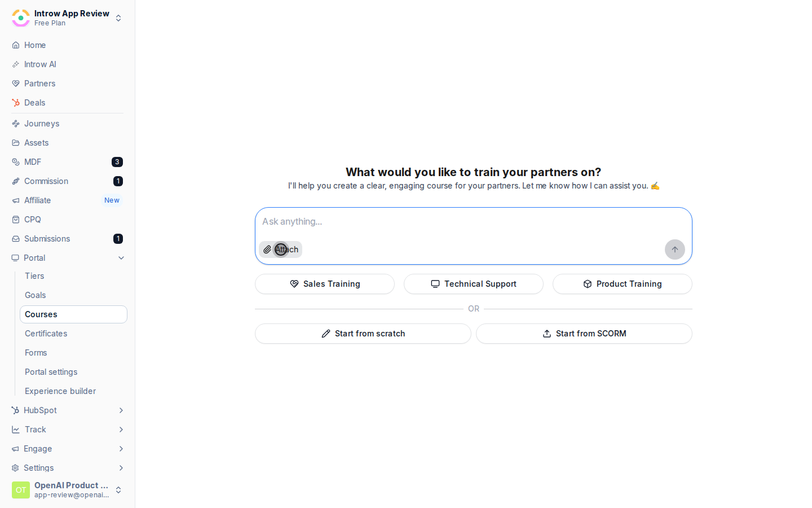Start a course from scratch
Viewport: 812px width, 508px height.
click(x=363, y=334)
